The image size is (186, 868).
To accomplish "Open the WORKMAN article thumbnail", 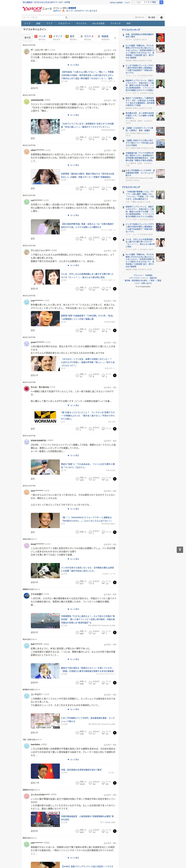I will click(x=45, y=417).
